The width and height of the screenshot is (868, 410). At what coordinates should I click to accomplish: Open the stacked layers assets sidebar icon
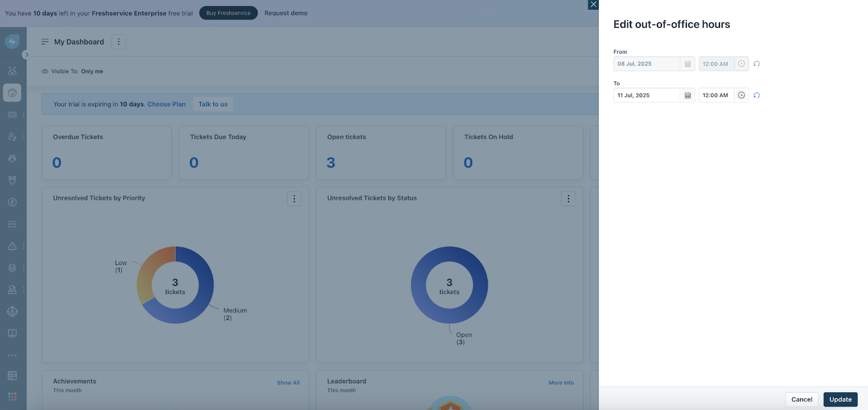(12, 268)
